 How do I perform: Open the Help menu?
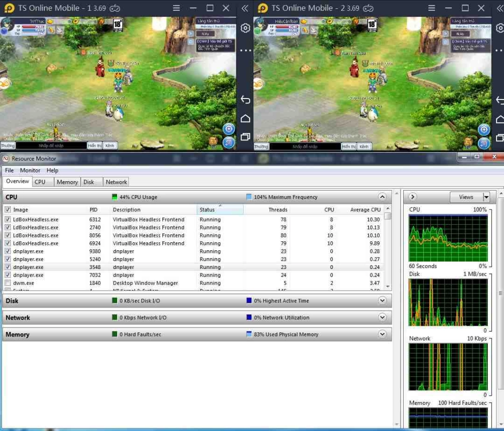coord(52,170)
